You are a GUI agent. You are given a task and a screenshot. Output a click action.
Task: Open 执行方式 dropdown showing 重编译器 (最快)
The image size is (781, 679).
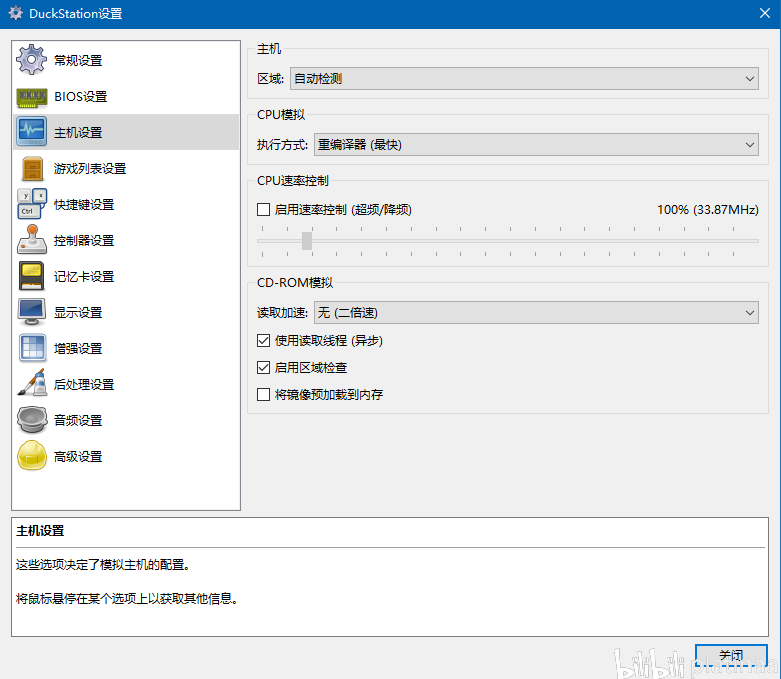pyautogui.click(x=536, y=144)
